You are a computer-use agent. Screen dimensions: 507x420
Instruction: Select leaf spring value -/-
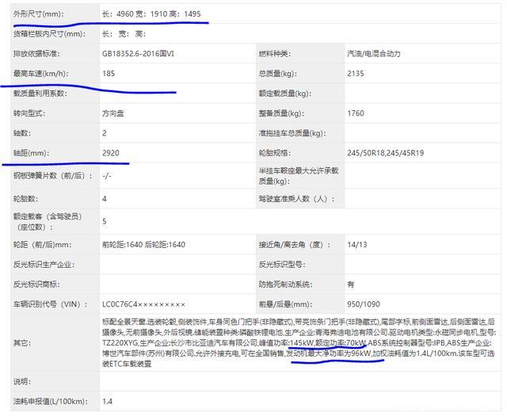(x=107, y=176)
